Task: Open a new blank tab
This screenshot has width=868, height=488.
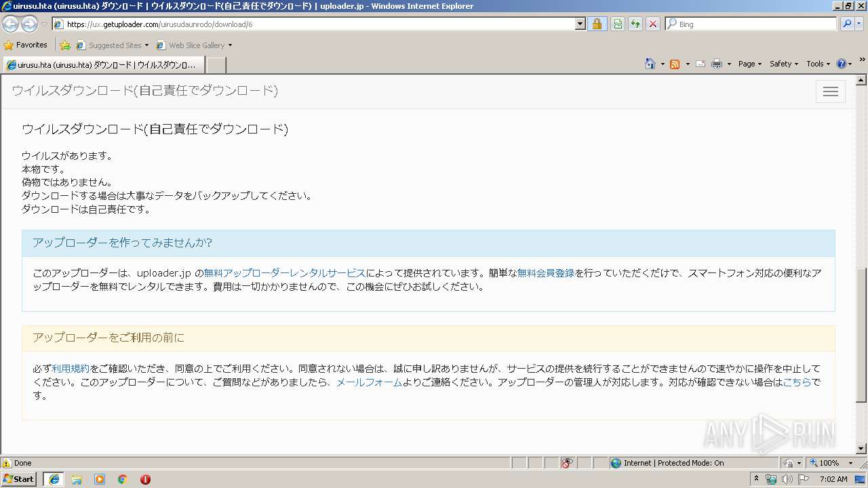Action: [216, 65]
